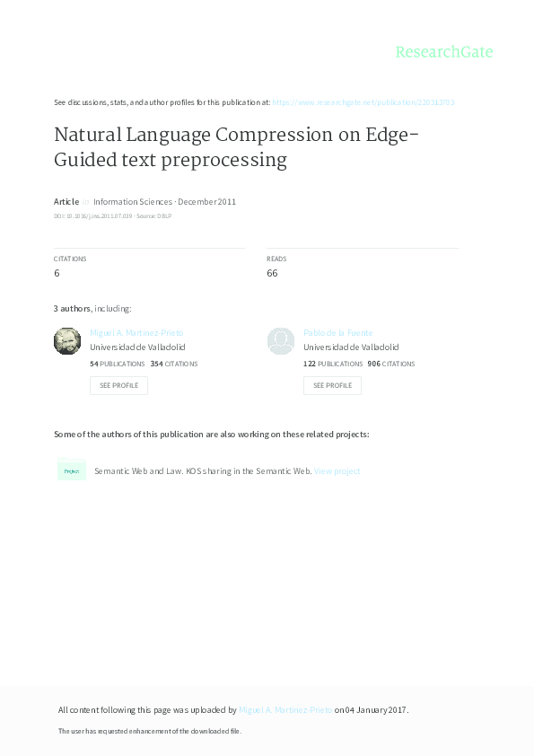Select the Project badge icon
The image size is (534, 756).
[72, 470]
